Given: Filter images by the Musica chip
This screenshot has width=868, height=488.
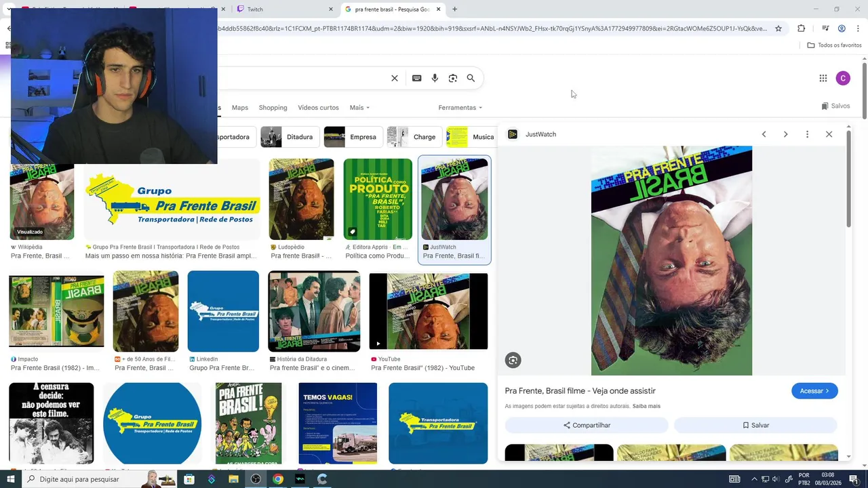Looking at the screenshot, I should pyautogui.click(x=471, y=137).
